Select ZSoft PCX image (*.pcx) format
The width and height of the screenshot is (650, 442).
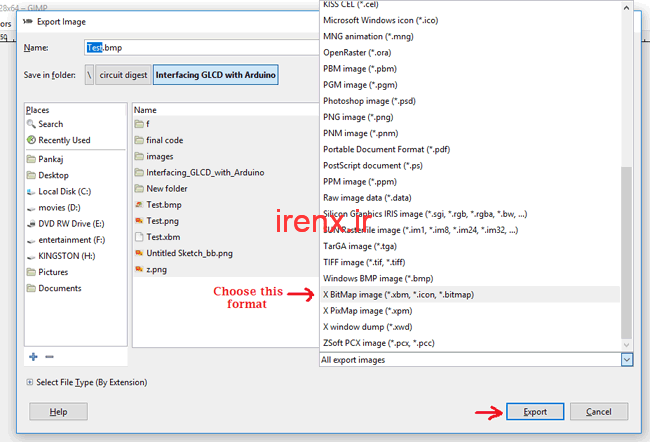click(471, 343)
